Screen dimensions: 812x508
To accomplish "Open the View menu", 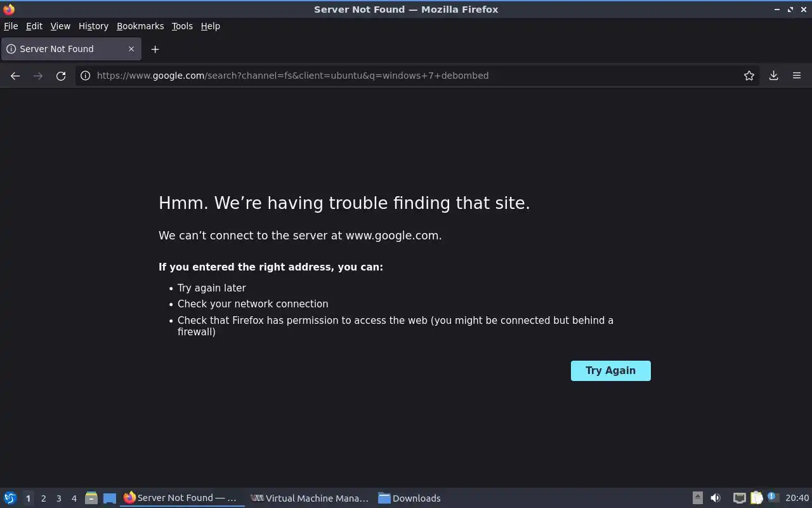I will (60, 26).
